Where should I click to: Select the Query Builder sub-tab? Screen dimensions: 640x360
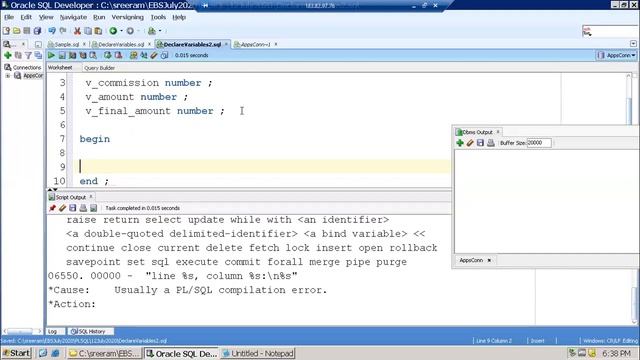pyautogui.click(x=99, y=68)
